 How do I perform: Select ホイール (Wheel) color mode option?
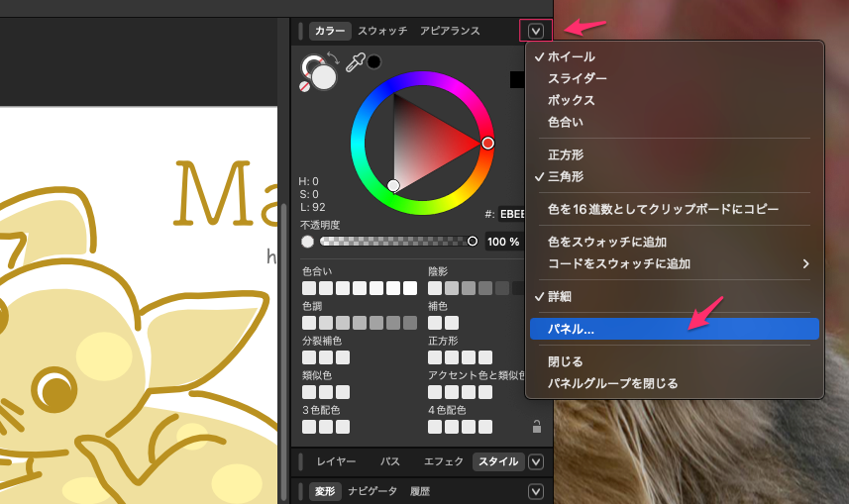572,56
